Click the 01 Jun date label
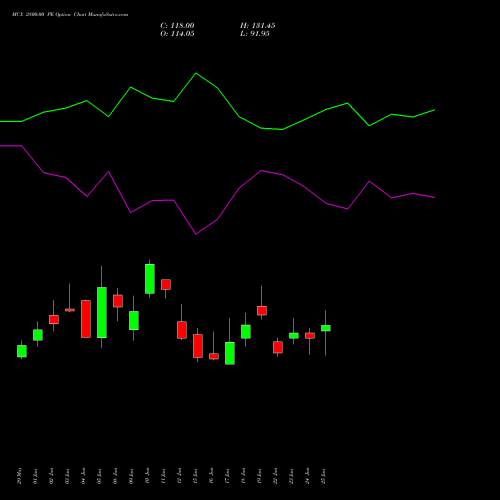This screenshot has width=500, height=500. click(x=35, y=476)
